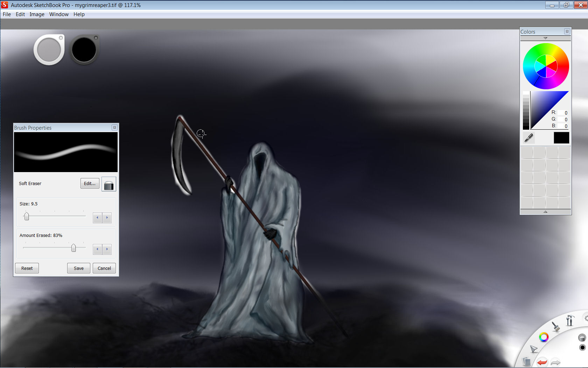Close the Colors panel
Image resolution: width=588 pixels, height=368 pixels.
[x=567, y=32]
